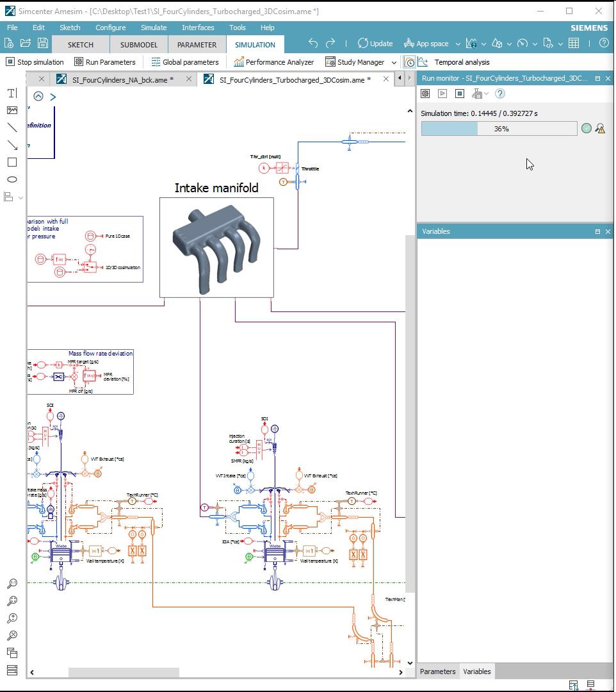Collapse sketch navigation with up chevron
This screenshot has width=616, height=692.
38,96
